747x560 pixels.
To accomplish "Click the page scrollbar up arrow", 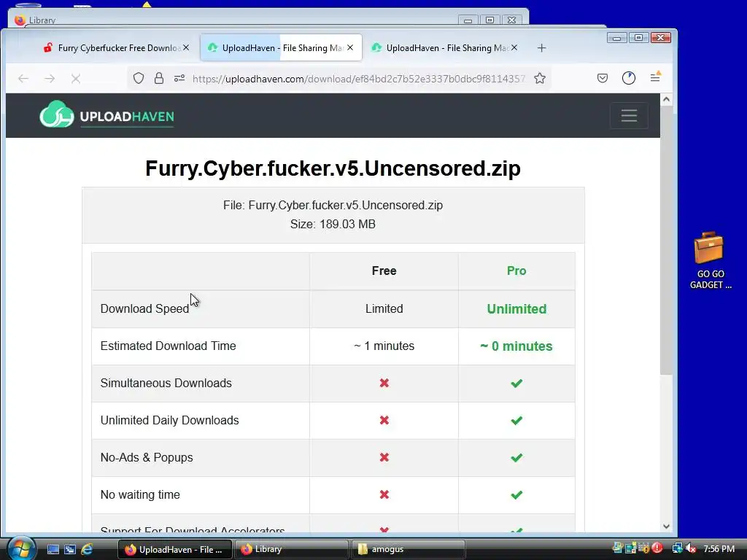I will tap(667, 99).
